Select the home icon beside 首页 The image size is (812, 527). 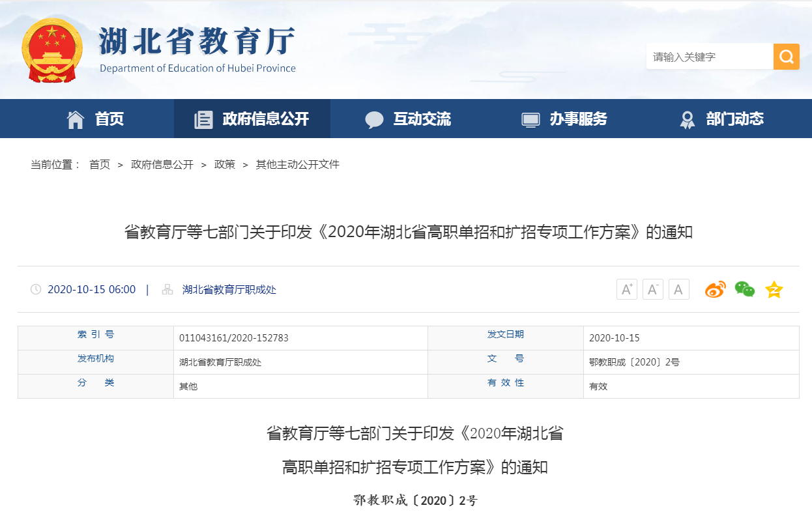coord(76,119)
